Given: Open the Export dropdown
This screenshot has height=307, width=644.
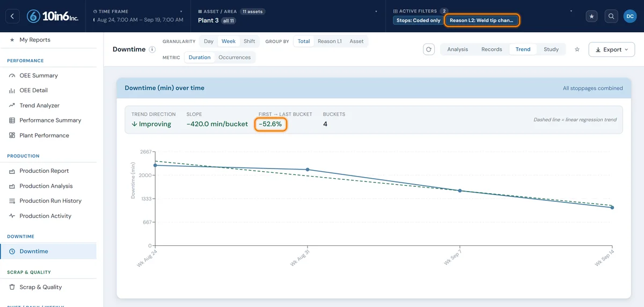Looking at the screenshot, I should tap(612, 49).
